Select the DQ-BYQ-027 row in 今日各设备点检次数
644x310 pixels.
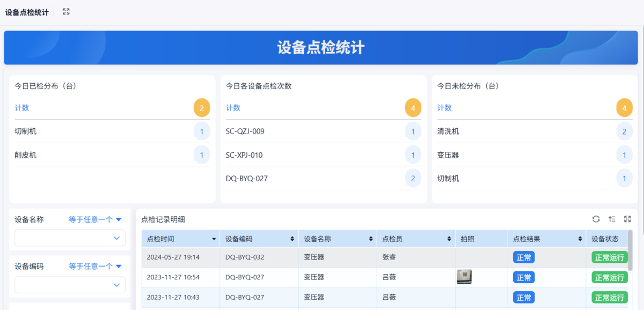pos(247,179)
